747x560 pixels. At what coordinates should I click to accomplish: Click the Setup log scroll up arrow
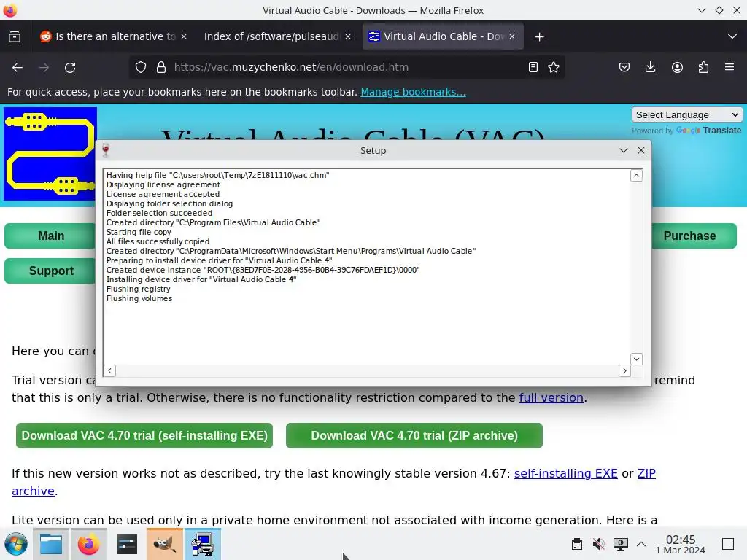[x=636, y=176]
